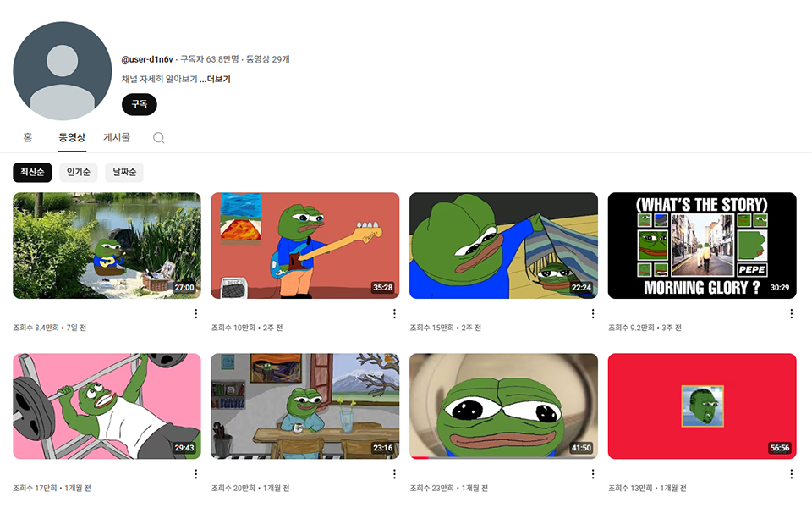The image size is (812, 508).
Task: Play the close-up Pepe 41:50 video
Action: pos(503,406)
